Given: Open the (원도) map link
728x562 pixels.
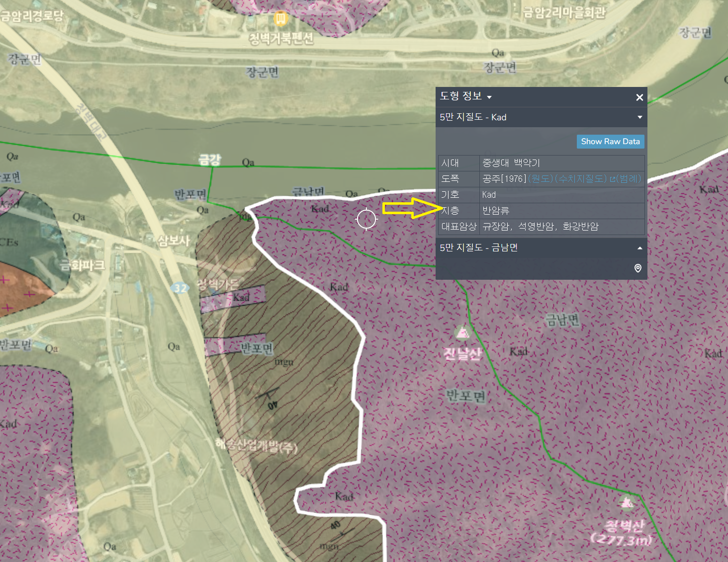Looking at the screenshot, I should [x=540, y=179].
